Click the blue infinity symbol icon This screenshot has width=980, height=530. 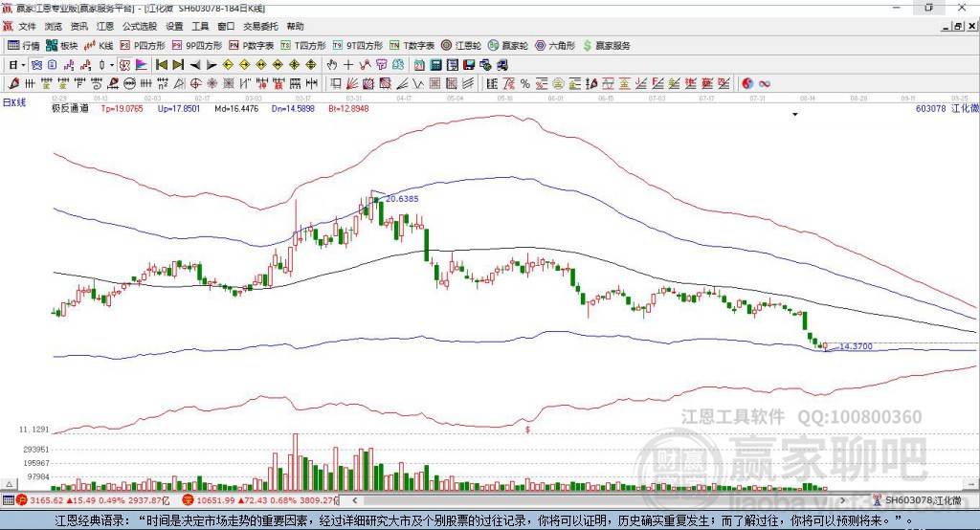[x=765, y=83]
